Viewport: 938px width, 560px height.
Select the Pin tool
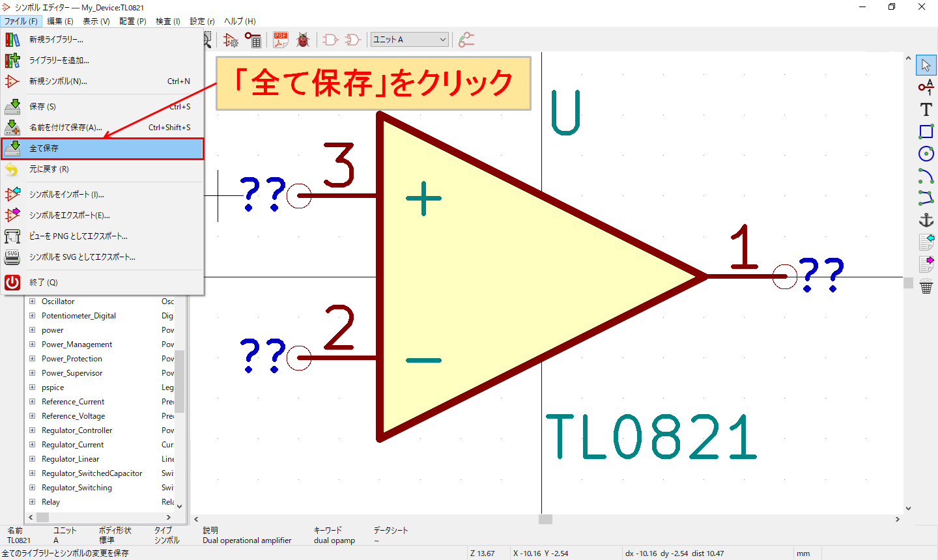[x=926, y=87]
